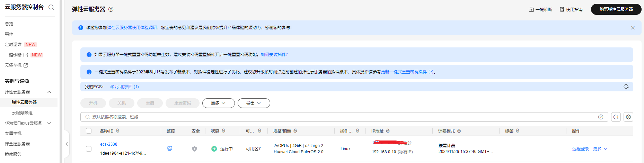Screen dimensions: 644x163
Task: Sort by 操作系统 column
Action: (x=358, y=131)
